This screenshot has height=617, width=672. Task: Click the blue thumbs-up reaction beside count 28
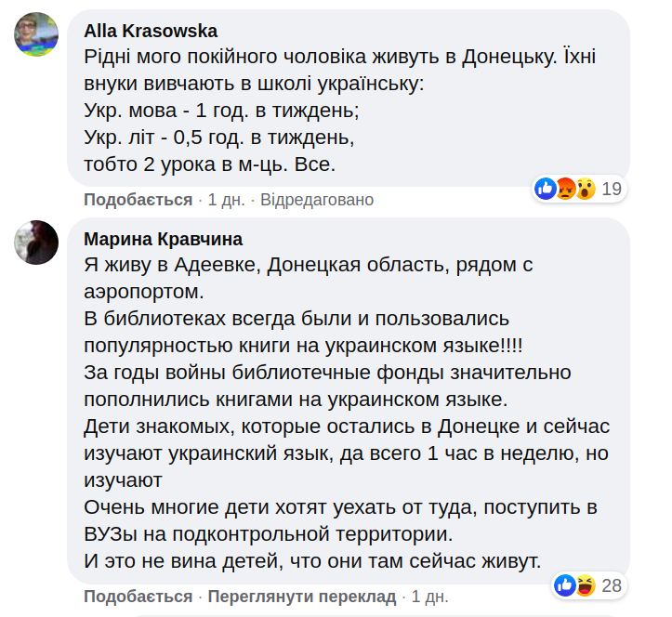[565, 585]
